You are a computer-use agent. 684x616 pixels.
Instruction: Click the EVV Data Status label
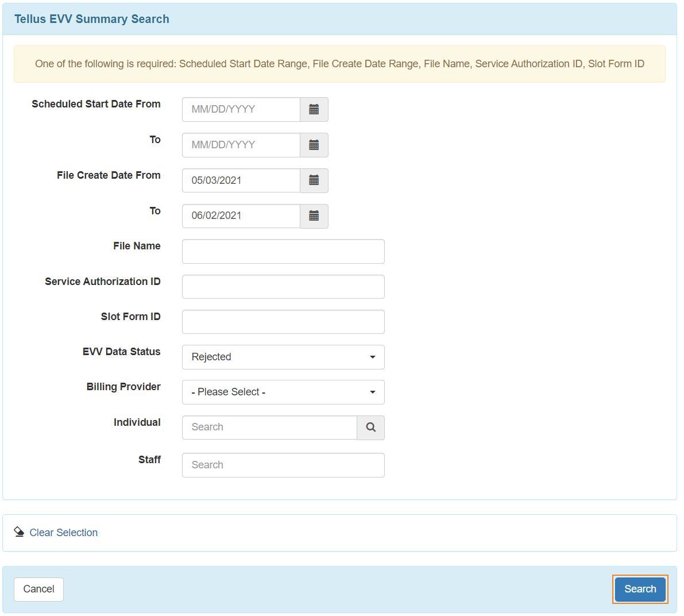point(122,352)
